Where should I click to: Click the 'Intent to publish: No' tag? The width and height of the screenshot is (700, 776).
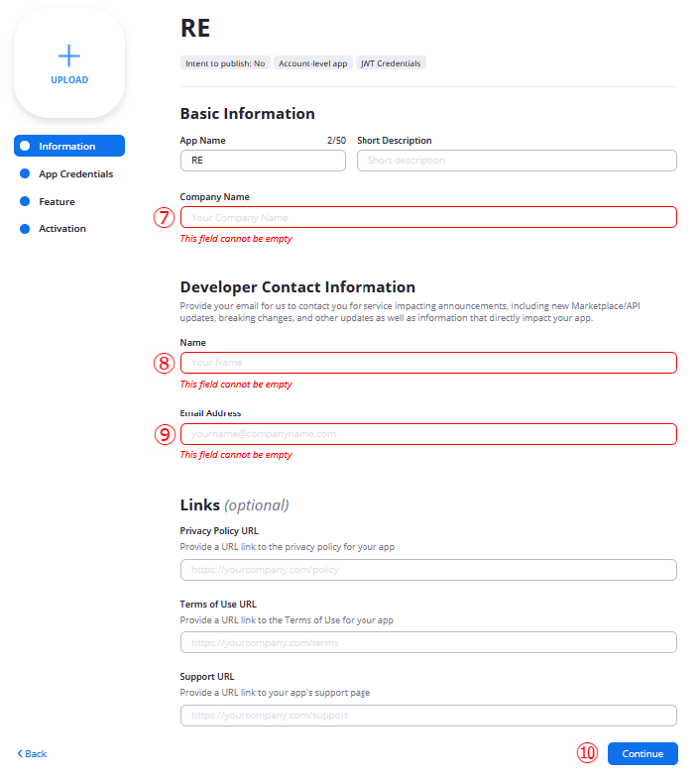(225, 63)
